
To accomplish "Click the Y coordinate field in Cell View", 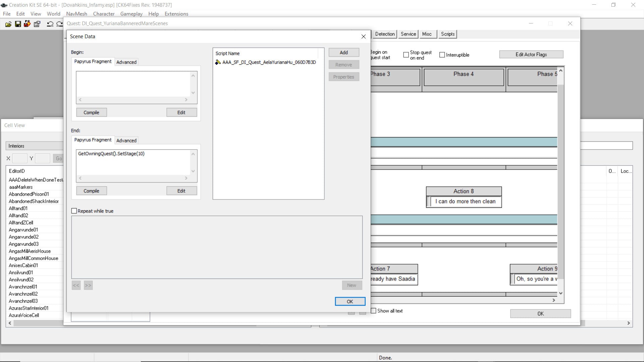I will click(x=42, y=158).
